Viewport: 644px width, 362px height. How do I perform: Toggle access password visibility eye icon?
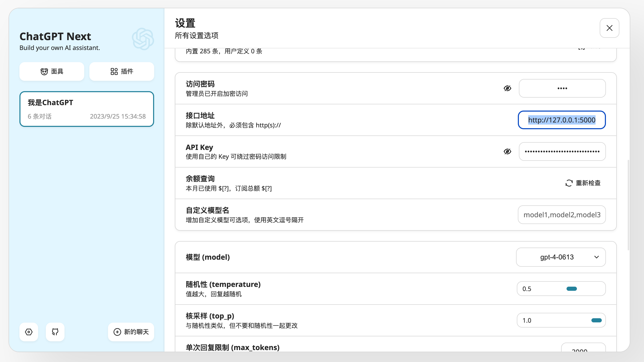pos(507,88)
